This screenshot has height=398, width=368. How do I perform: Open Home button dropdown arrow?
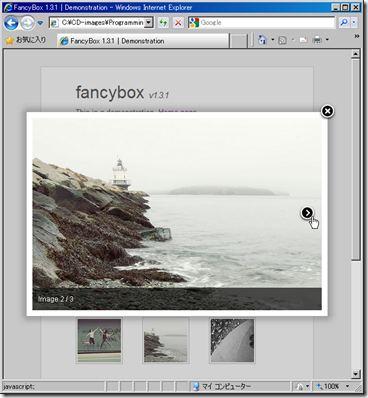point(272,40)
